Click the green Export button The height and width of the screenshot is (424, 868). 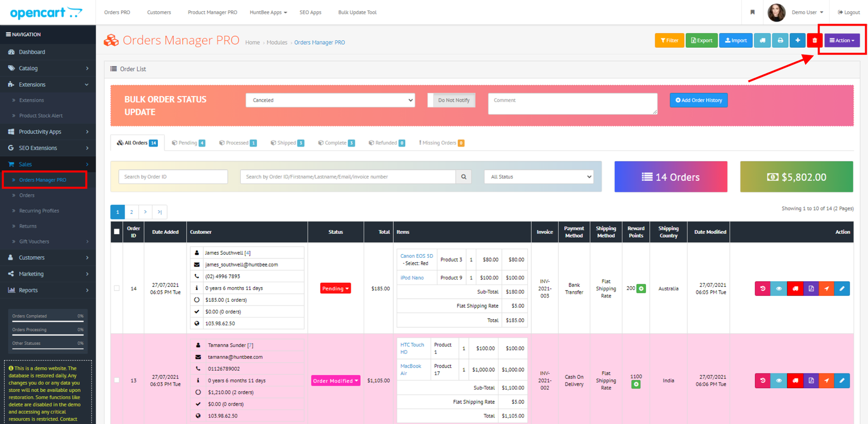pyautogui.click(x=701, y=40)
